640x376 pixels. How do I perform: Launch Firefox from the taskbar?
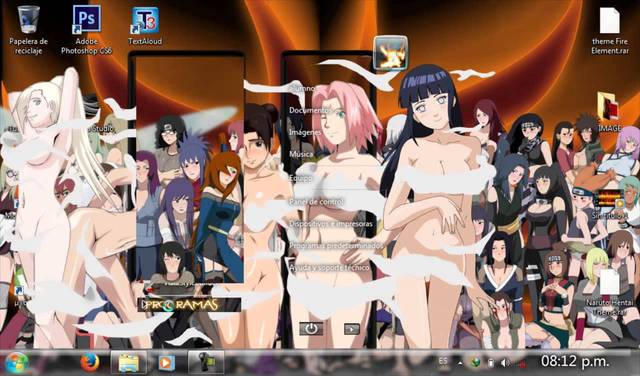pyautogui.click(x=89, y=362)
